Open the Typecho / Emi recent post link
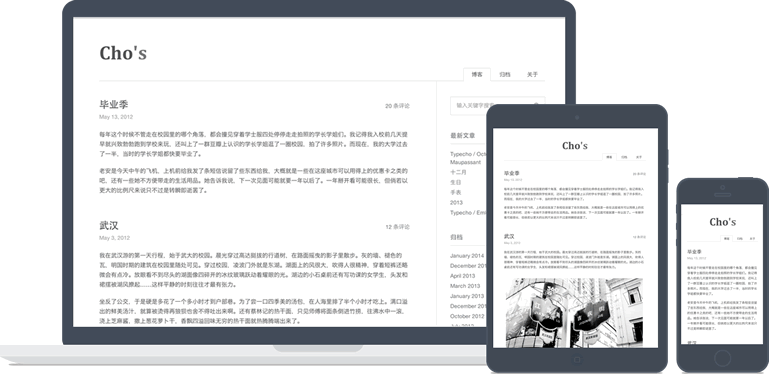 tap(468, 213)
